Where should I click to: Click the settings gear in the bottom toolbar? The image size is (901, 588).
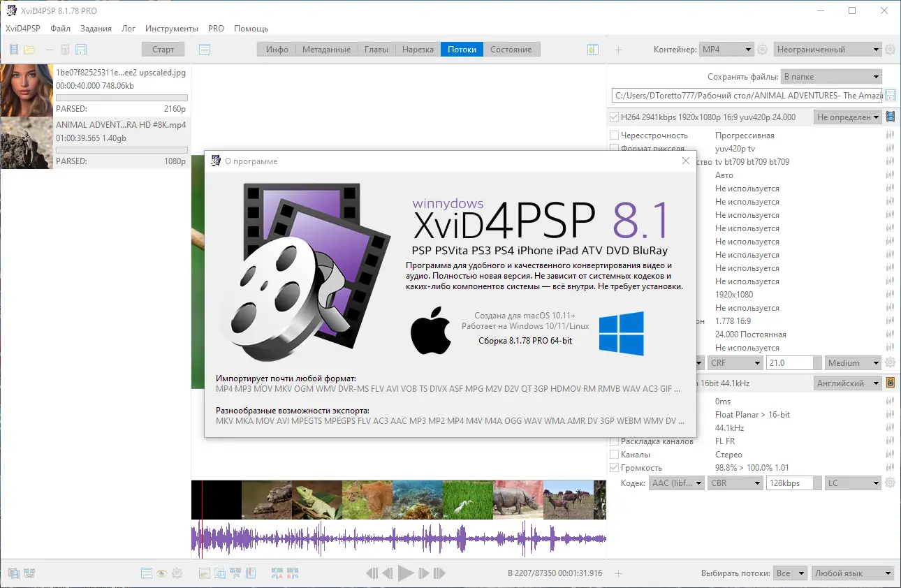coord(177,573)
